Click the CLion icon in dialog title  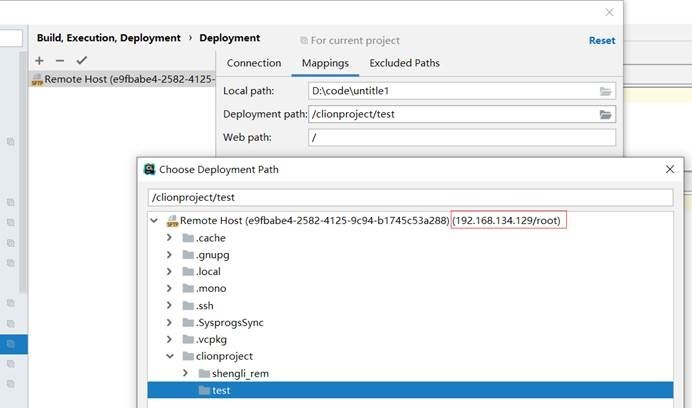click(150, 169)
